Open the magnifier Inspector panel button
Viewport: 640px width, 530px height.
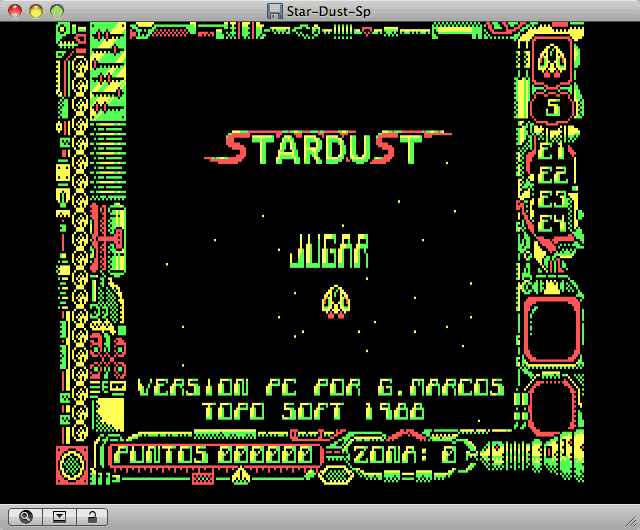(25, 517)
